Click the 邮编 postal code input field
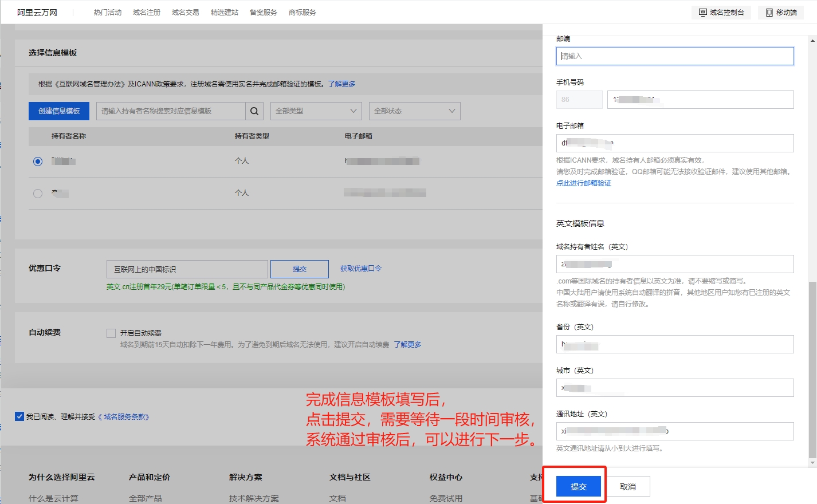Screen dimensions: 817x504 (674, 56)
